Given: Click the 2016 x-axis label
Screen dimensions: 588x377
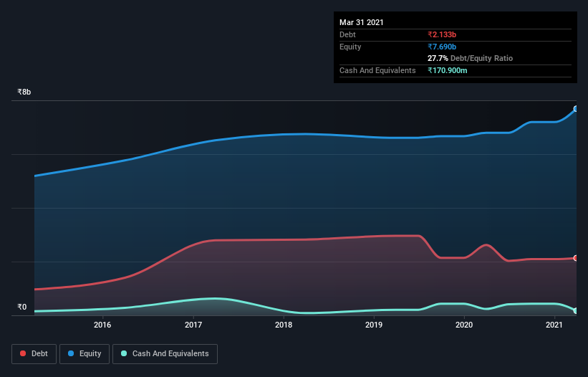Looking at the screenshot, I should pyautogui.click(x=102, y=325).
